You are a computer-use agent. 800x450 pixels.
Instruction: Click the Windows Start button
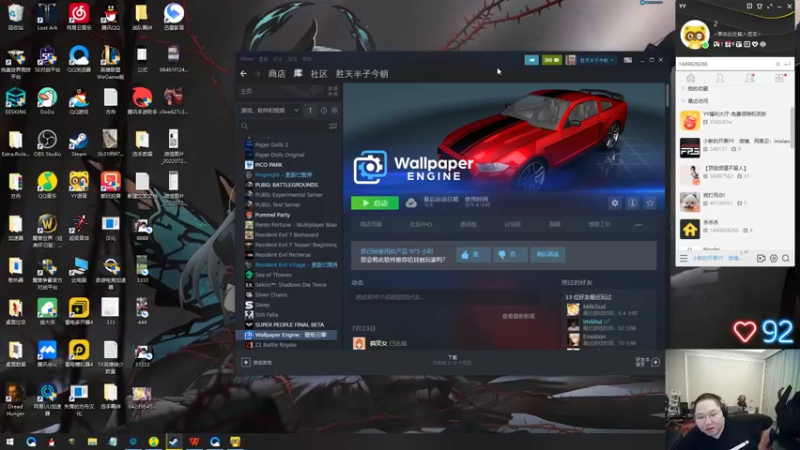(x=10, y=442)
